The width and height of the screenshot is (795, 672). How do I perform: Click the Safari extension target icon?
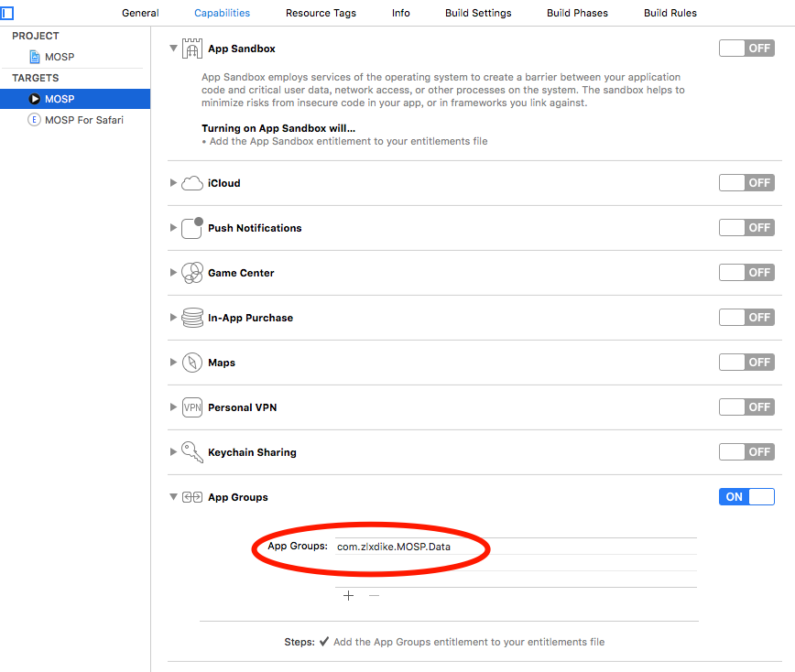(34, 120)
